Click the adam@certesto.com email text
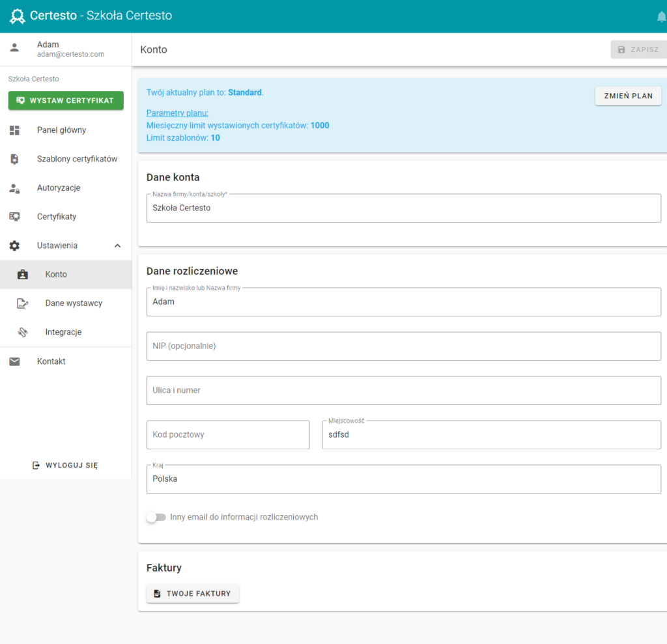667x644 pixels. (70, 55)
